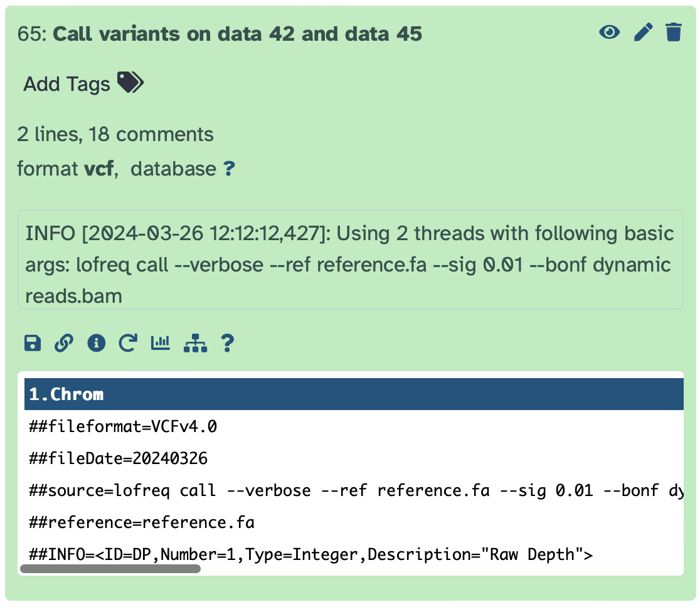Click the vcf format label
Screen dimensions: 700x607
(x=98, y=169)
